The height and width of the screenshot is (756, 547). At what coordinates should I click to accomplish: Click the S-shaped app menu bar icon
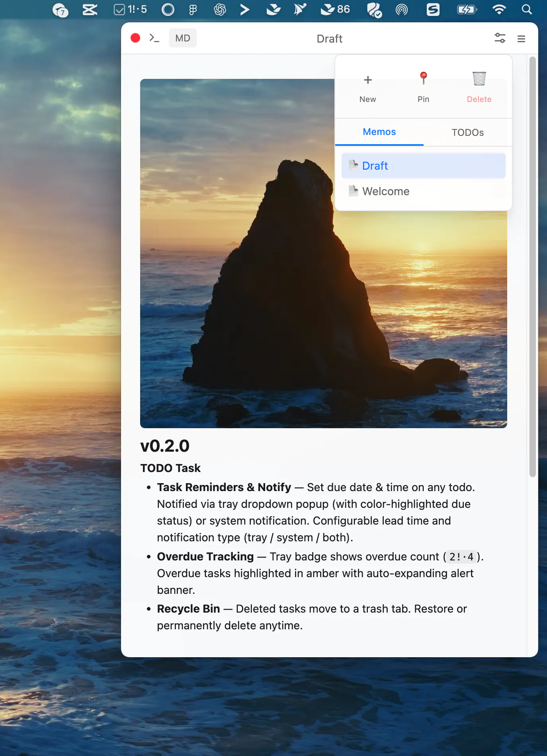coord(433,9)
